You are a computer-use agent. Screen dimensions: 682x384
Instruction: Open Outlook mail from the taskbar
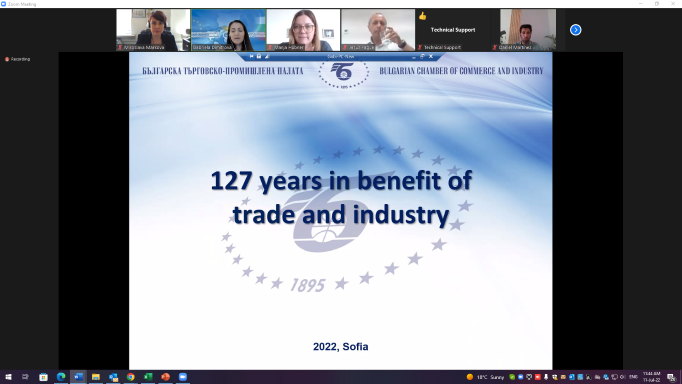coord(113,377)
